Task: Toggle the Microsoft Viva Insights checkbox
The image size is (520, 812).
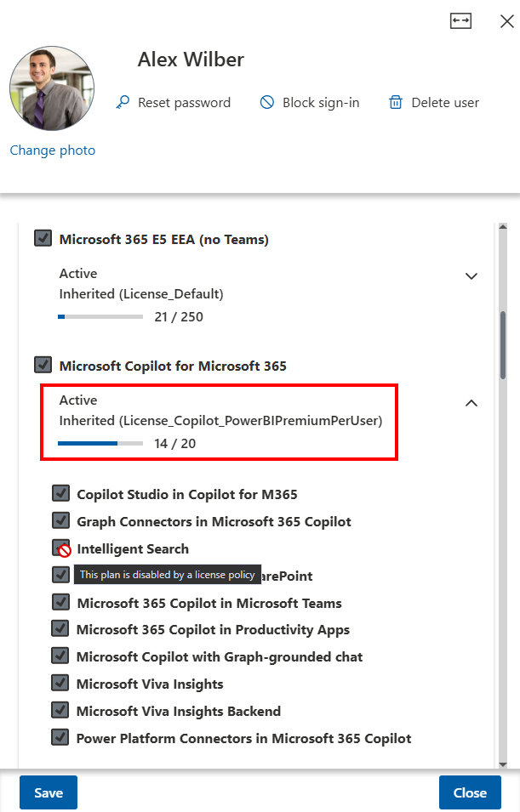Action: click(x=60, y=683)
